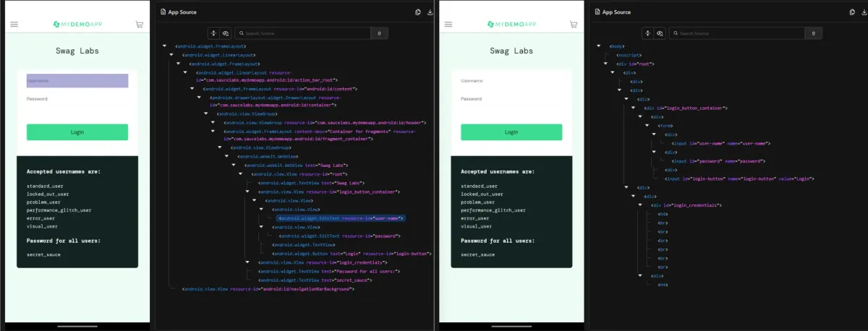
Task: Select the TextView secret_sauce tree row
Action: pyautogui.click(x=315, y=280)
